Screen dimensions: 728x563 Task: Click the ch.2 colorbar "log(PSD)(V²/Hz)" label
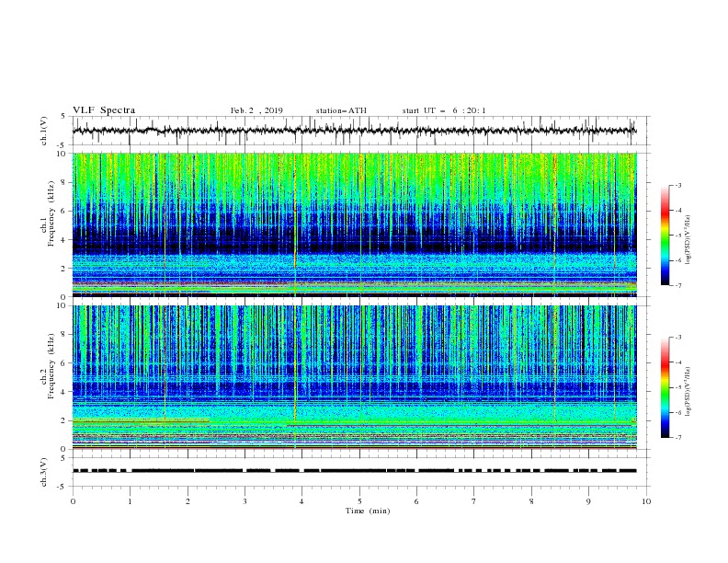[688, 391]
